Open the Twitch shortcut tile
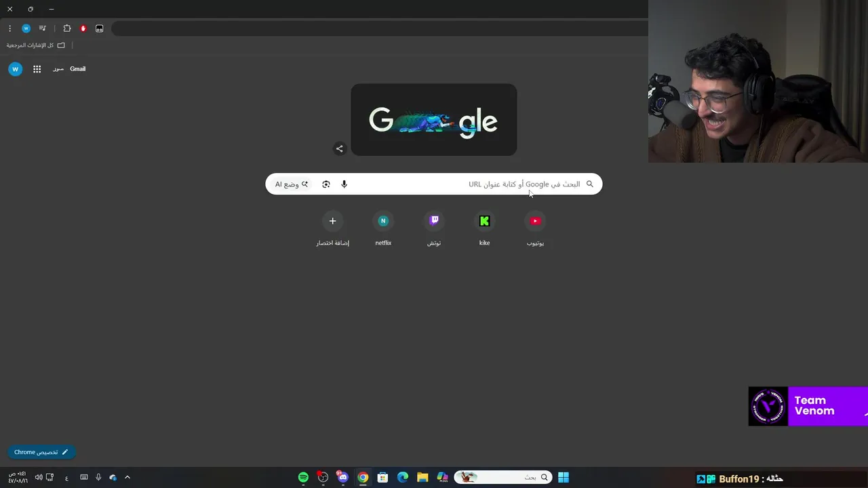The image size is (868, 488). (x=434, y=229)
